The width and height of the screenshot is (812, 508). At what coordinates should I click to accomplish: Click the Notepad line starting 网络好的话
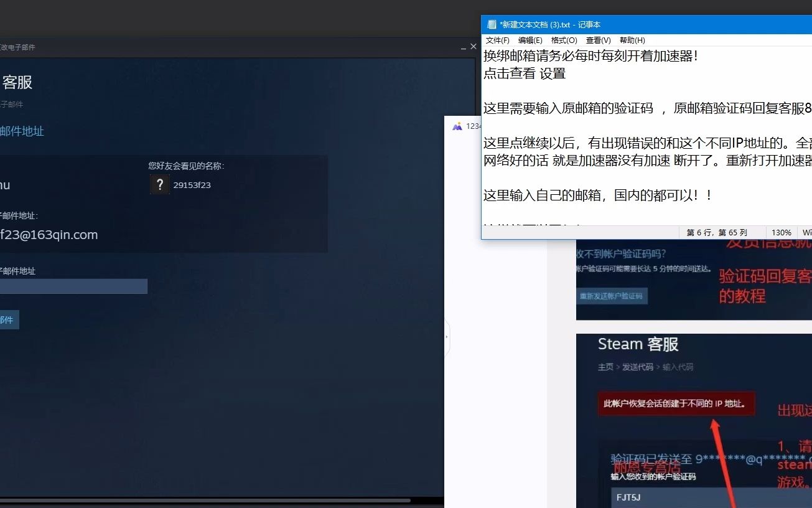click(648, 161)
